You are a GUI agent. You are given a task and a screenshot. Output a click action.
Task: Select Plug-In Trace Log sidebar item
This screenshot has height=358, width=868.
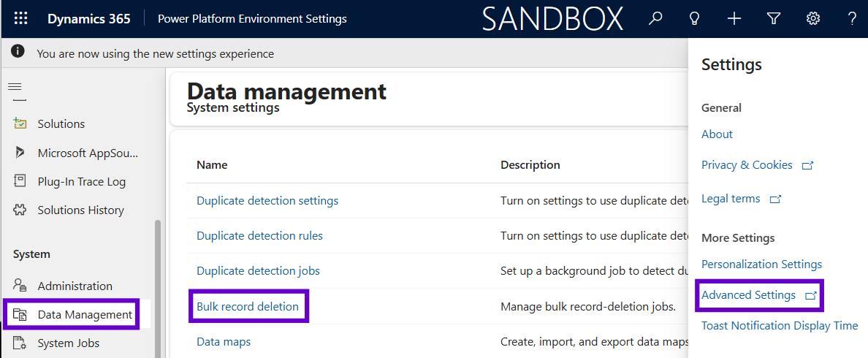click(81, 181)
